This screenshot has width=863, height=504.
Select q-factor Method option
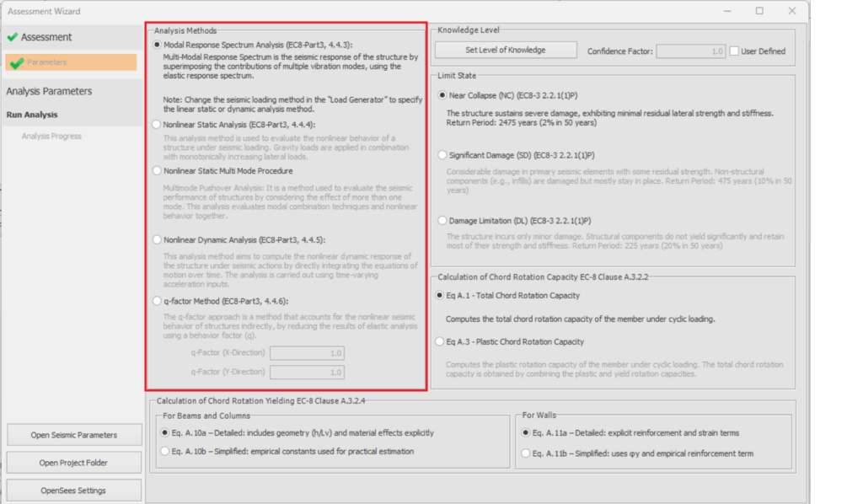tap(157, 300)
